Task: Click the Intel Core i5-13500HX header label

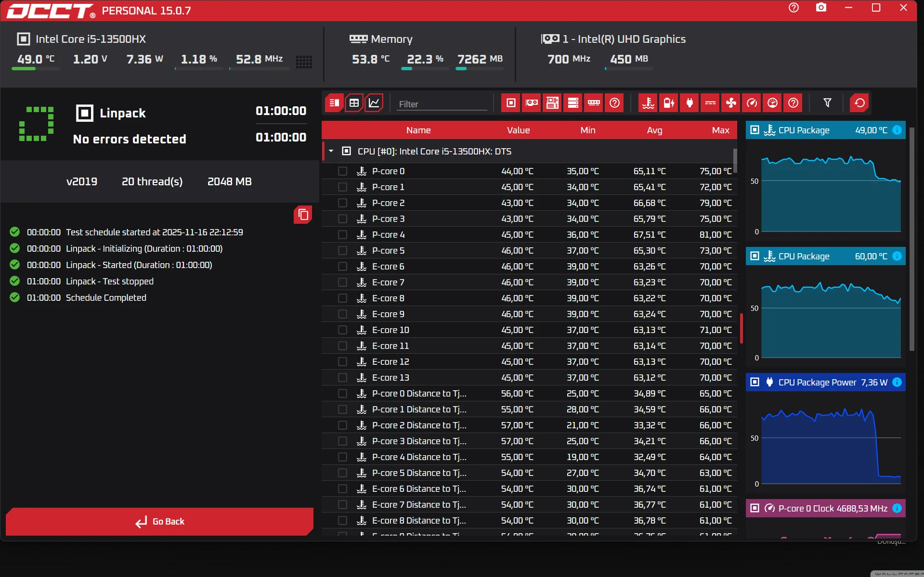Action: tap(91, 39)
